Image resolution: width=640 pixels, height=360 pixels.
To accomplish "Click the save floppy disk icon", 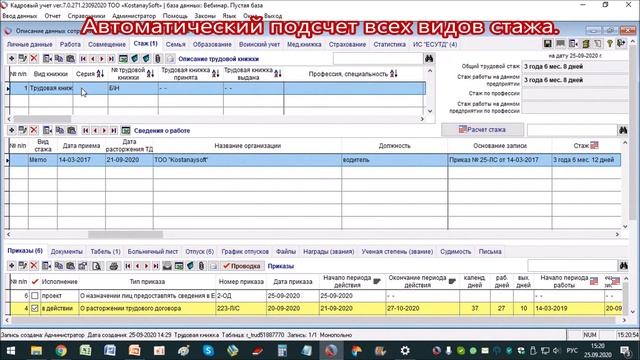I will 548,44.
